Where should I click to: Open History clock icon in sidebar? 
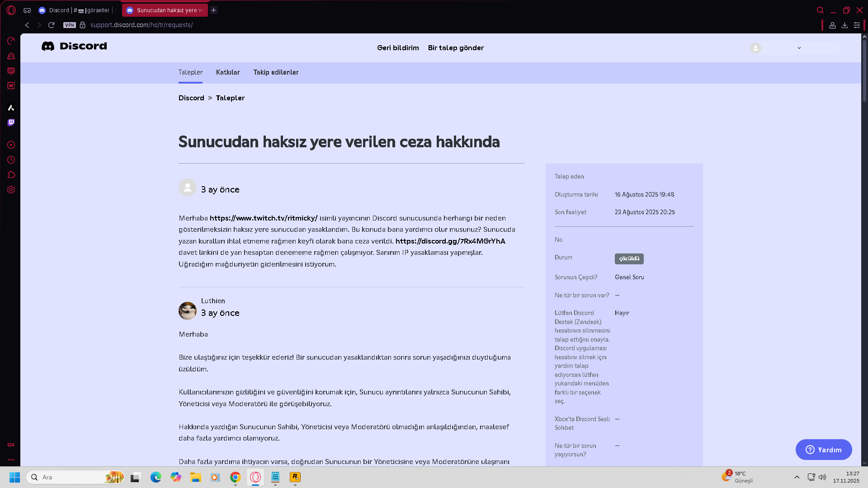tap(11, 160)
